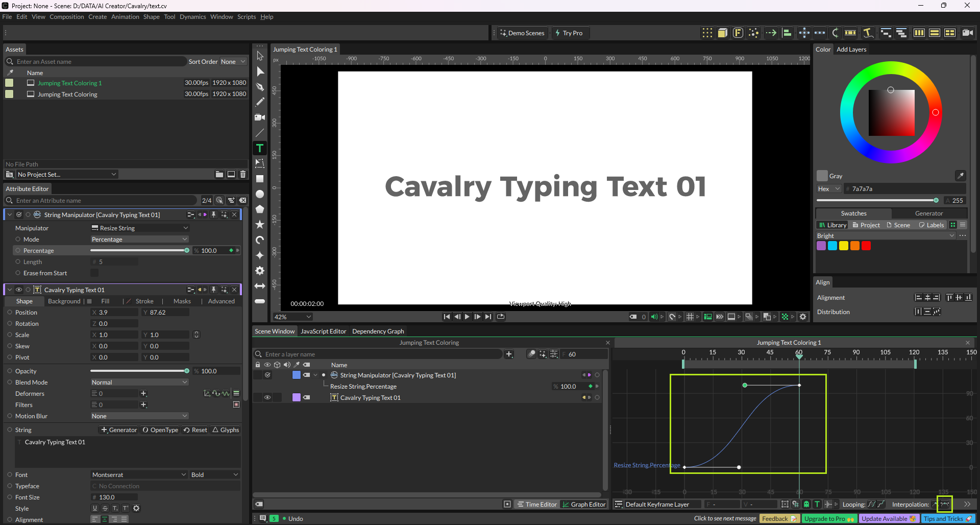The width and height of the screenshot is (980, 525).
Task: Toggle visibility of Cavalry Typing Text 01 layer
Action: [x=267, y=397]
